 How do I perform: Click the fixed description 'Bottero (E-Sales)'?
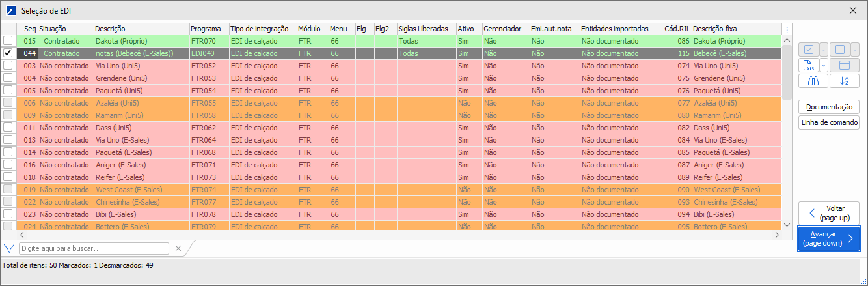click(x=737, y=226)
